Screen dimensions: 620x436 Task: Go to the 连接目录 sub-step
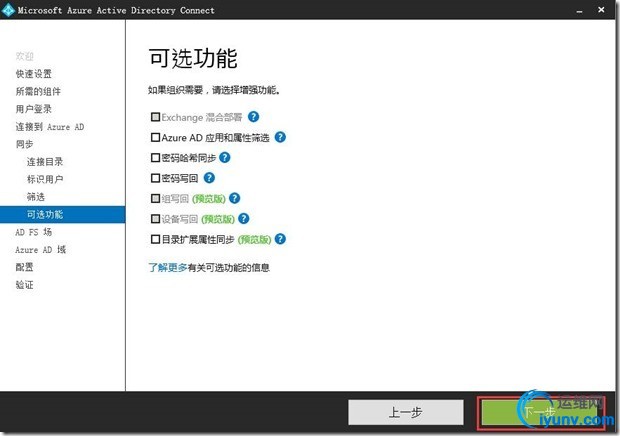click(45, 162)
